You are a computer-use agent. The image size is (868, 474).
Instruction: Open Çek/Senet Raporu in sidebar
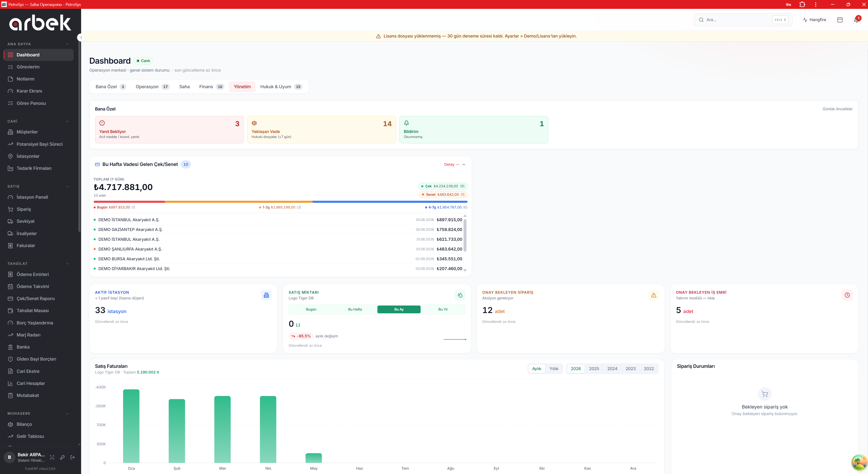[38, 298]
